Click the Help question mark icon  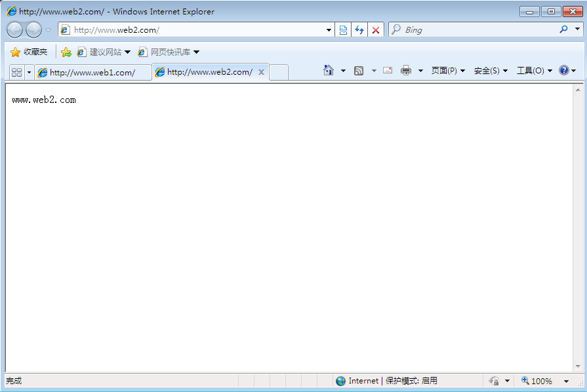[564, 70]
